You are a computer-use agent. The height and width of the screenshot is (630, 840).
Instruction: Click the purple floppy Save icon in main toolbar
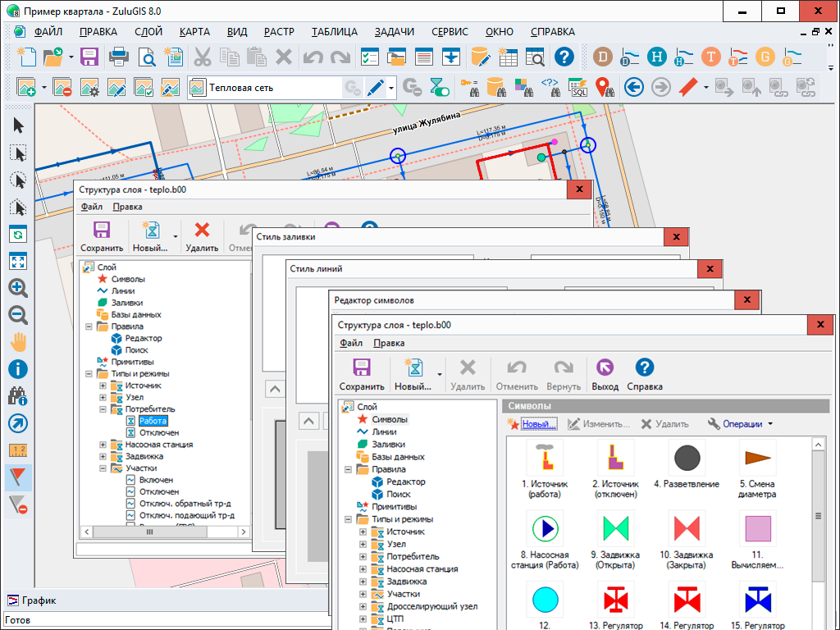click(89, 57)
